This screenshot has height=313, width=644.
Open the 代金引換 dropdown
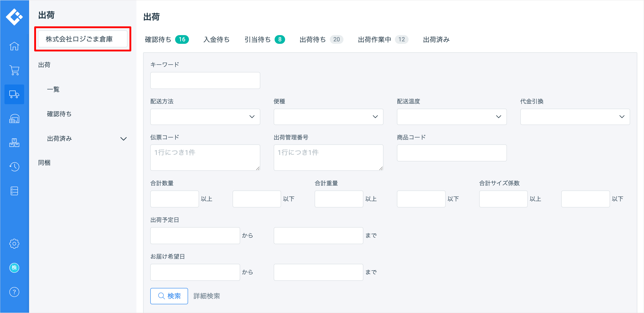[x=575, y=117]
